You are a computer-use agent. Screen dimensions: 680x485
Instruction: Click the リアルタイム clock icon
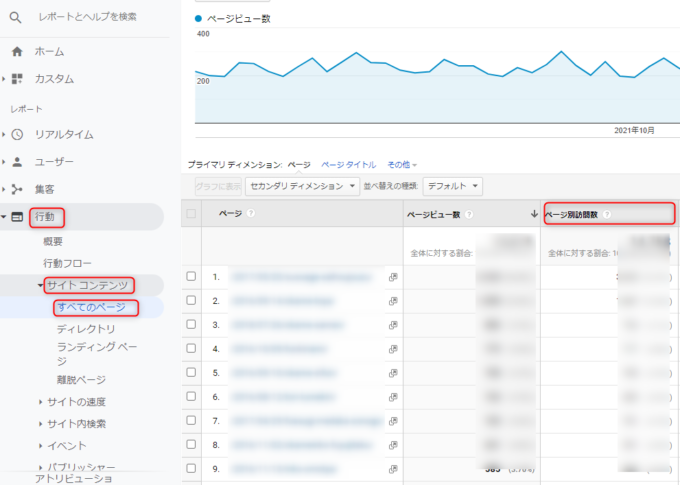(x=17, y=134)
